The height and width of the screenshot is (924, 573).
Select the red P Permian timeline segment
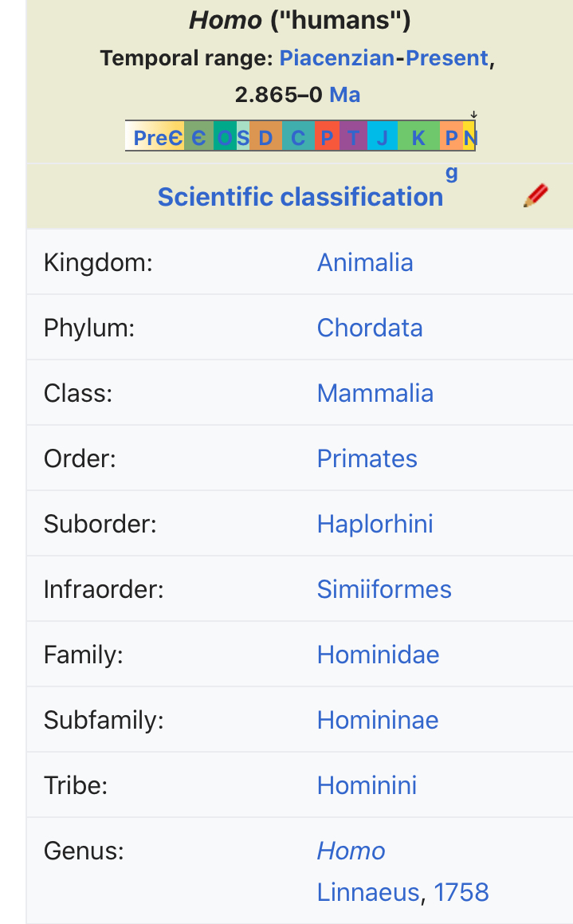pos(327,137)
